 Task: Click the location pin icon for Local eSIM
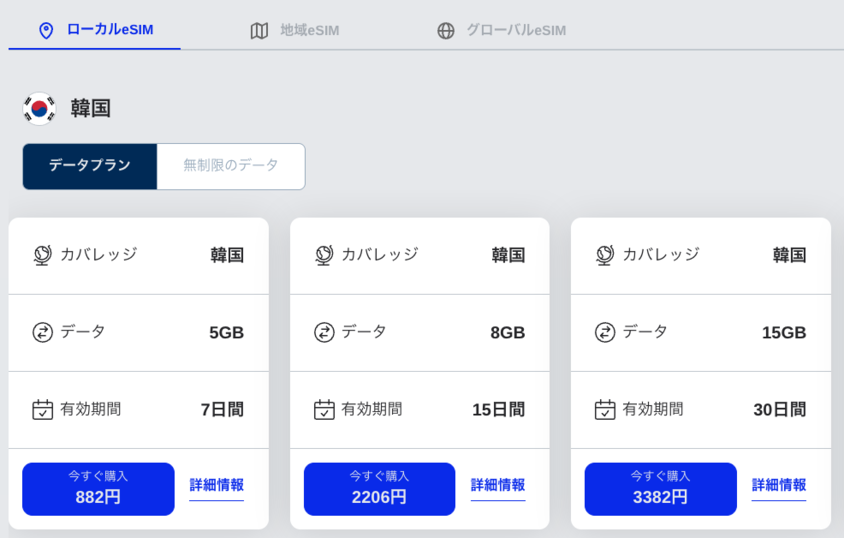[x=46, y=31]
